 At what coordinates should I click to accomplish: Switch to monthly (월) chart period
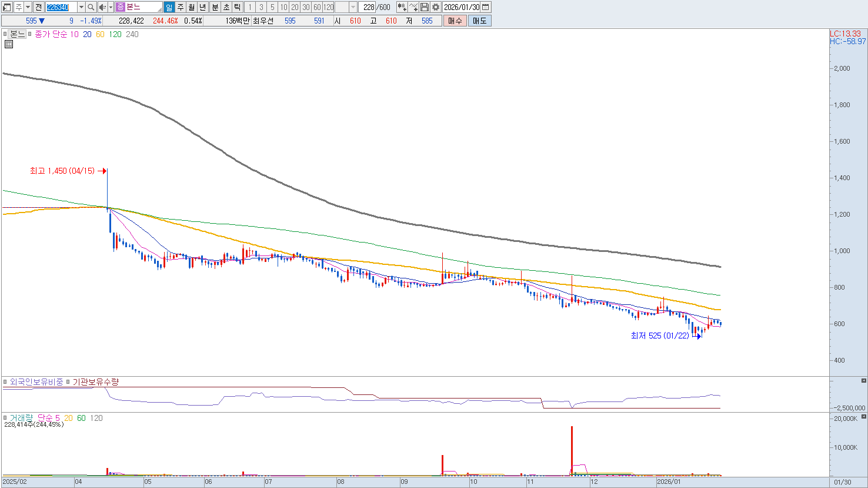click(x=192, y=7)
